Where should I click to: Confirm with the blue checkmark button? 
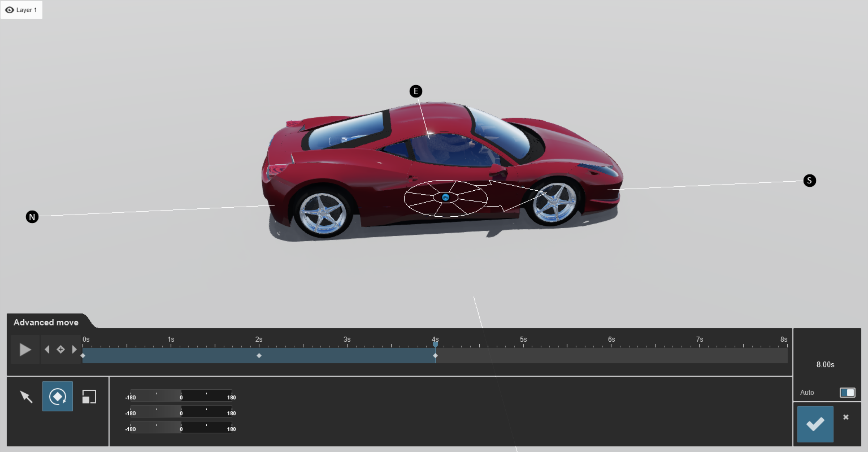coord(815,424)
